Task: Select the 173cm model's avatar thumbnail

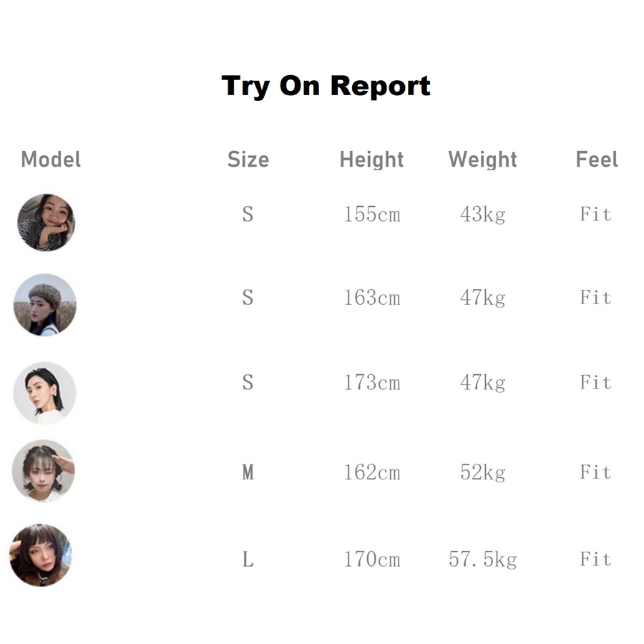Action: coord(44,393)
